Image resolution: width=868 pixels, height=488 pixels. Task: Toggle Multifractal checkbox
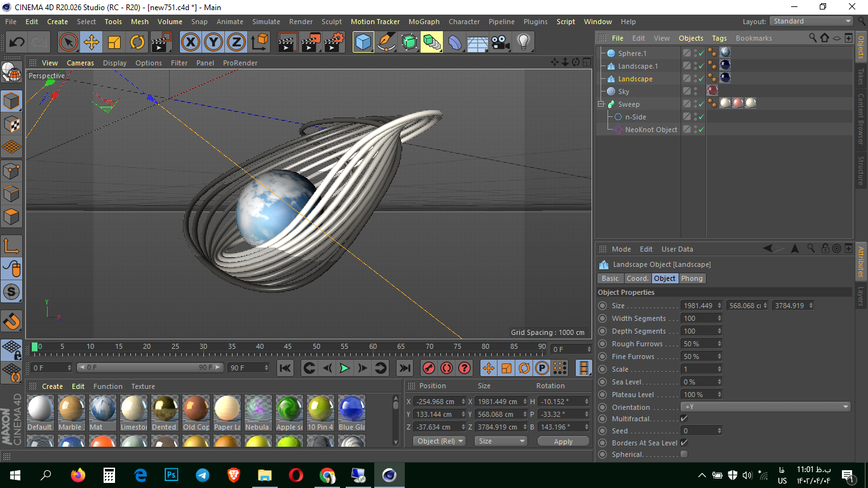[684, 418]
